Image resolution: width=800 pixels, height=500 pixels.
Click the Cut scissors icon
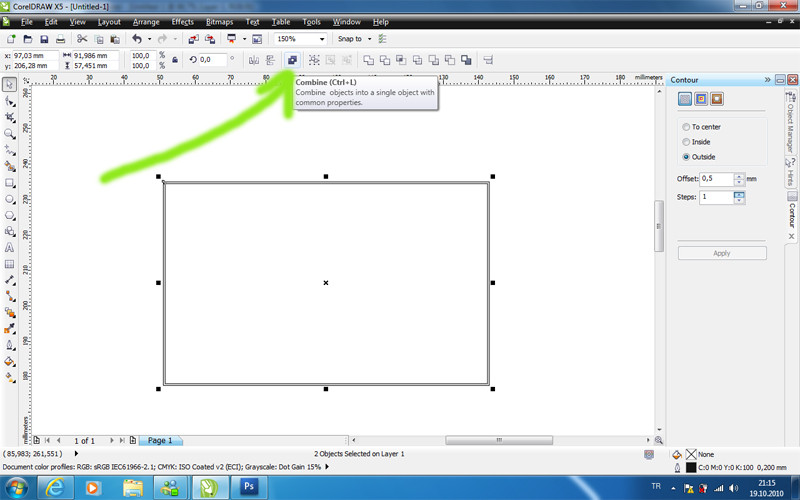(x=82, y=39)
